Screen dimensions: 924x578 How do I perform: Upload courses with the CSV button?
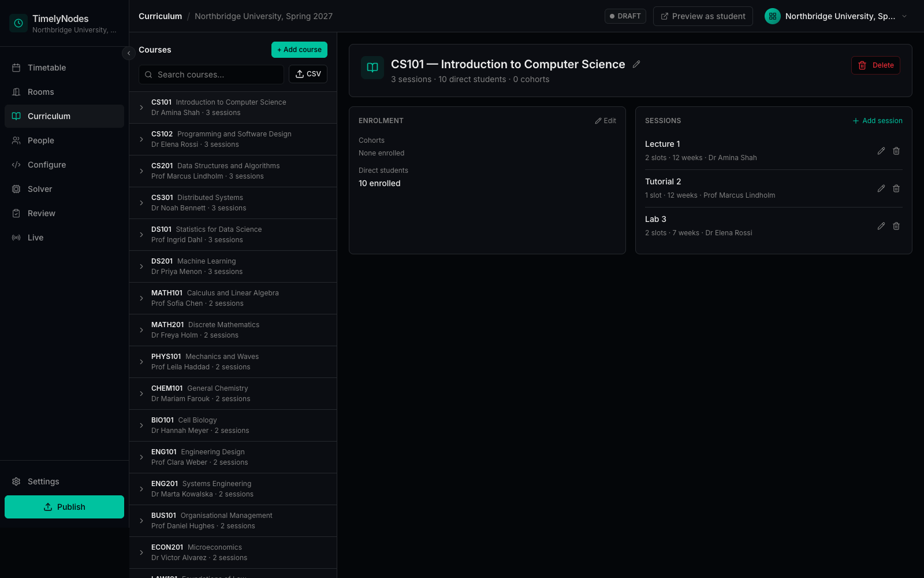pos(308,74)
